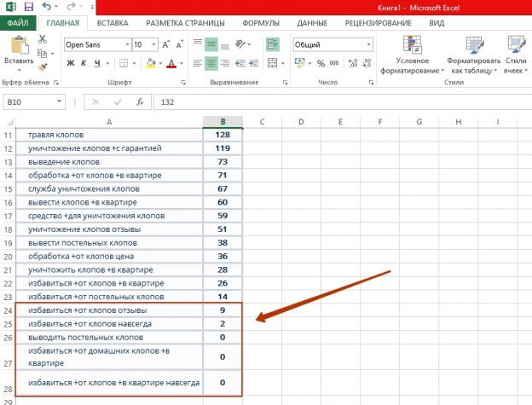Confirm formula bar entry with checkmark
Screen dimensions: 532x405
118,101
